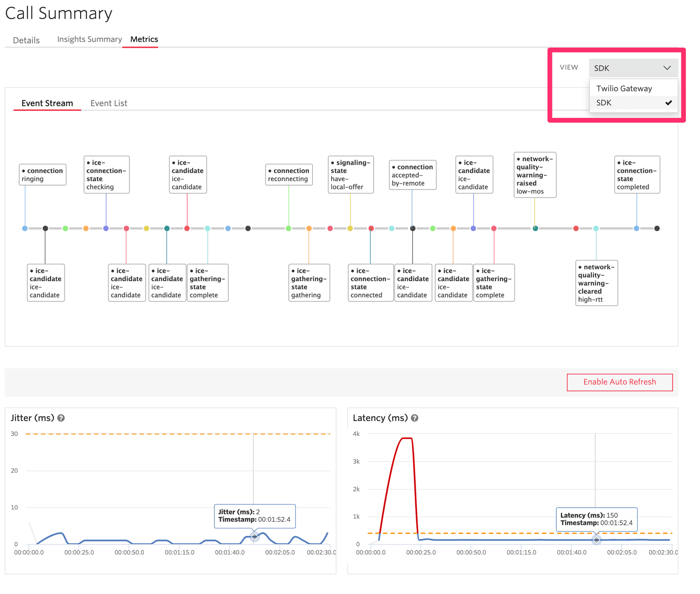This screenshot has height=594, width=700.
Task: Select Twilio Gateway from the VIEW dropdown
Action: 623,88
